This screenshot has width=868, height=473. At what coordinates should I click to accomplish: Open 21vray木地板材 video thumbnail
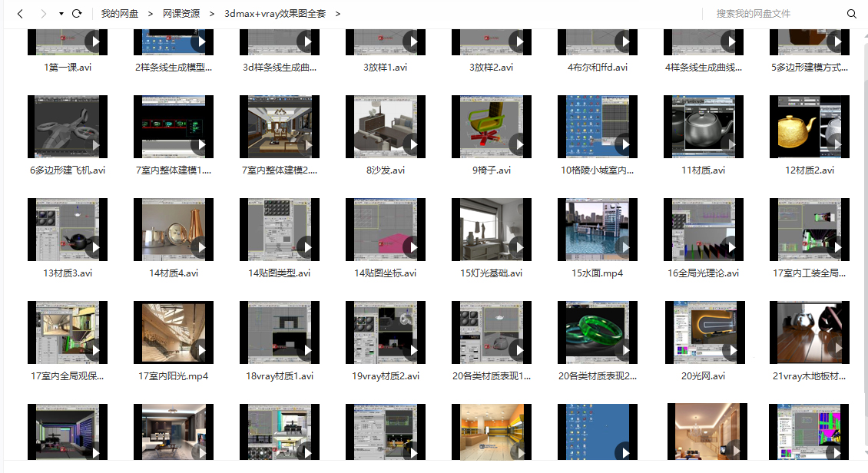tap(810, 332)
